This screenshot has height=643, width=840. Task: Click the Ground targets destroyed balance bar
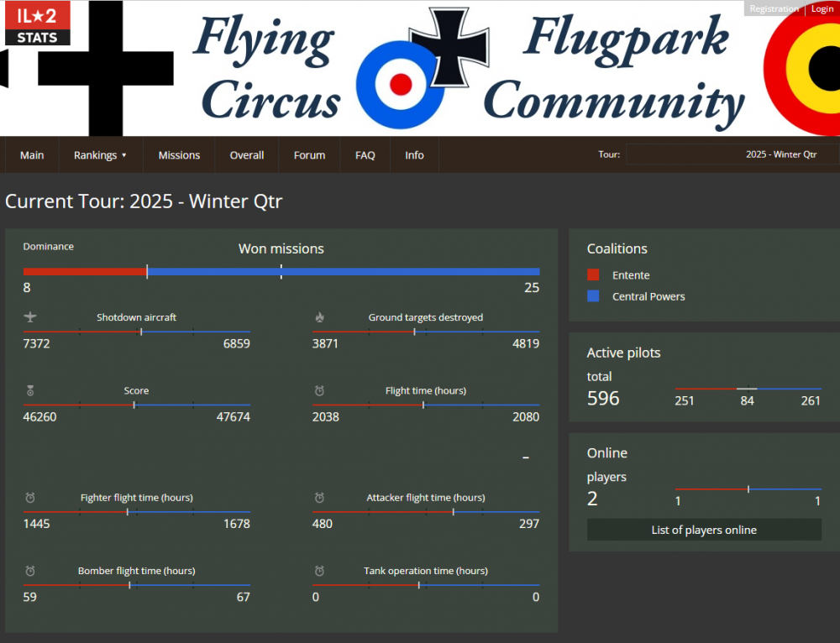tap(426, 332)
